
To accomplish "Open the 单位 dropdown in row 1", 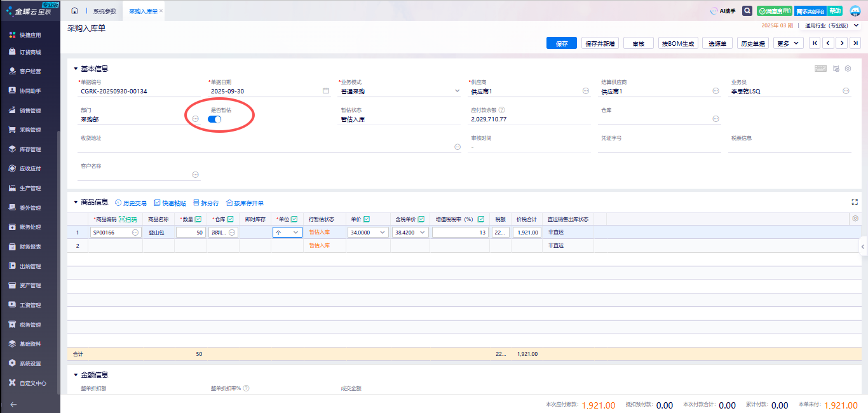I will pos(295,233).
